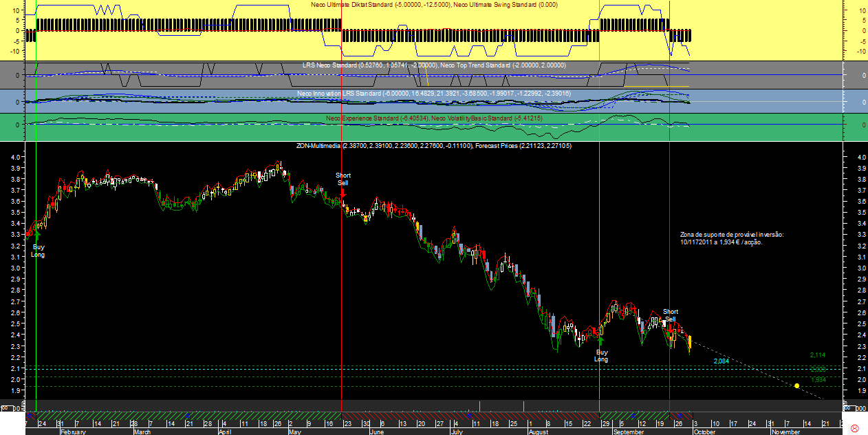Select the green 2,114 level label
This screenshot has height=435, width=868.
point(817,355)
